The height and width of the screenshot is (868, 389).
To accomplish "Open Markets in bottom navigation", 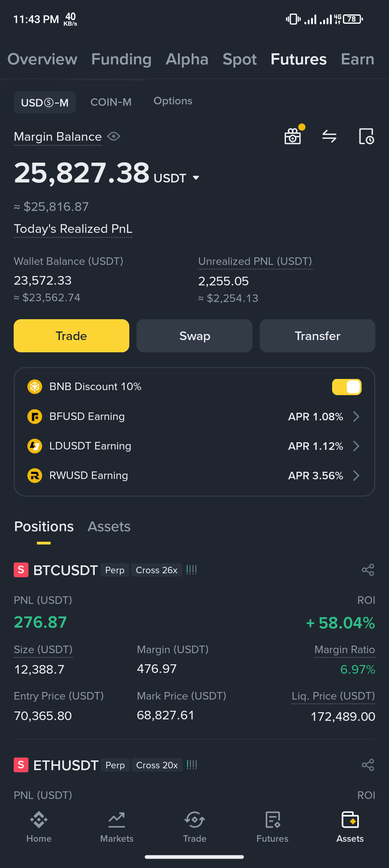I will click(x=117, y=827).
